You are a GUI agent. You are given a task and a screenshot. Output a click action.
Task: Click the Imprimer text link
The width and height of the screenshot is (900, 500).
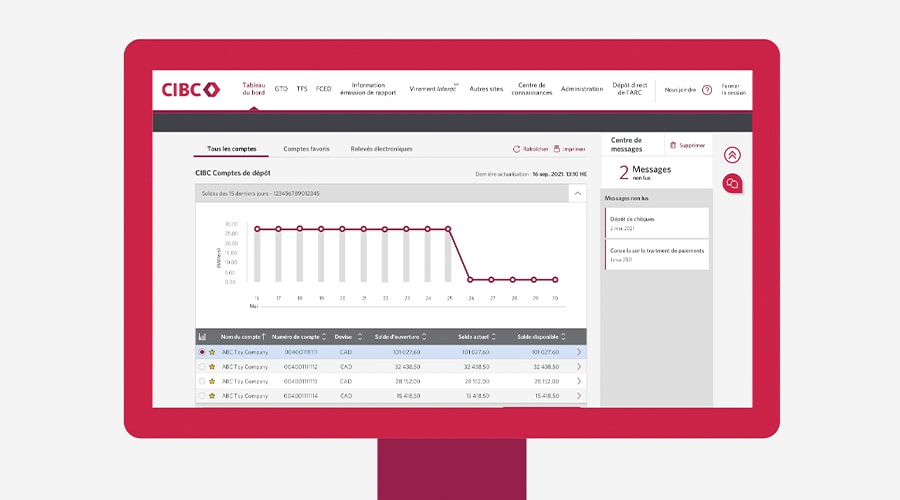coord(574,149)
